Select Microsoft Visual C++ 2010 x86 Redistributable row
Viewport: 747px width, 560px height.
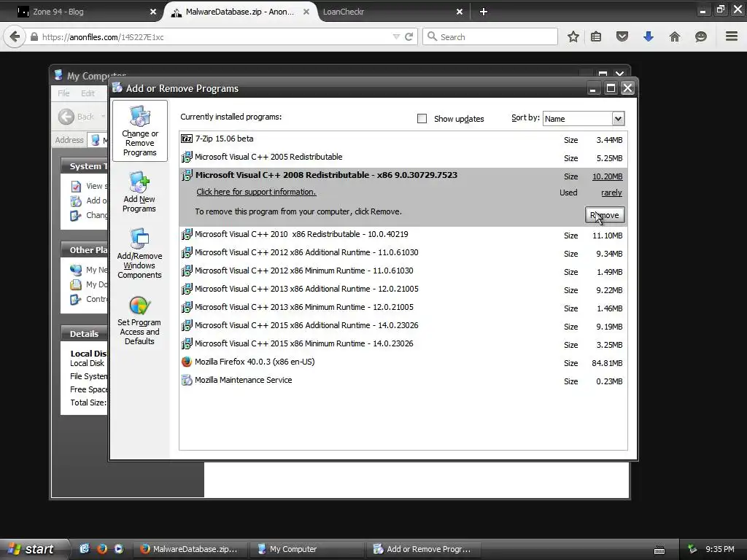[403, 235]
